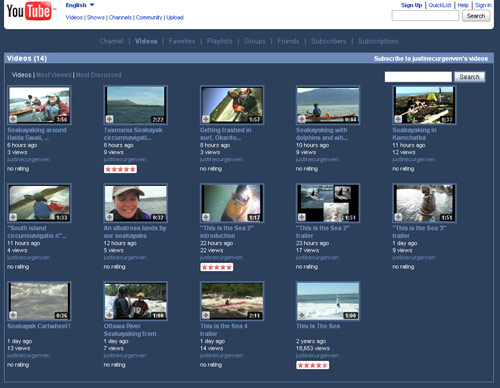Sort by Most Viewed
This screenshot has height=388, width=500.
coord(54,75)
